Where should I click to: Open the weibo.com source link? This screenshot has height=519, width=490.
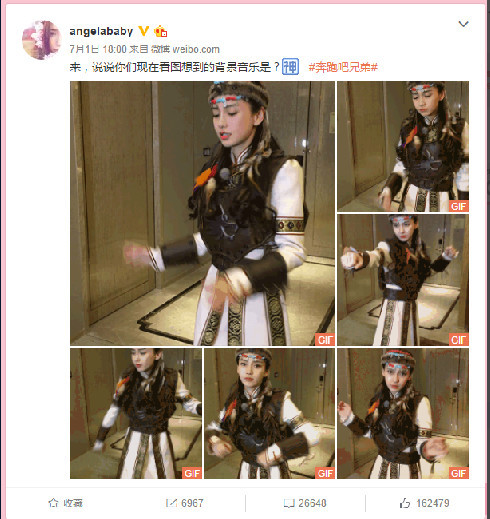pos(196,50)
